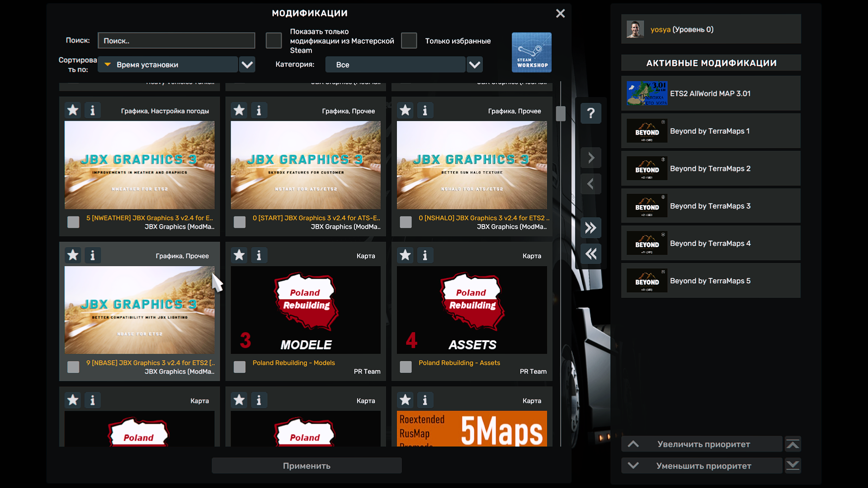Select ETS2 AllWorld MAP 3.01 active mod
The height and width of the screenshot is (488, 868).
tap(711, 94)
